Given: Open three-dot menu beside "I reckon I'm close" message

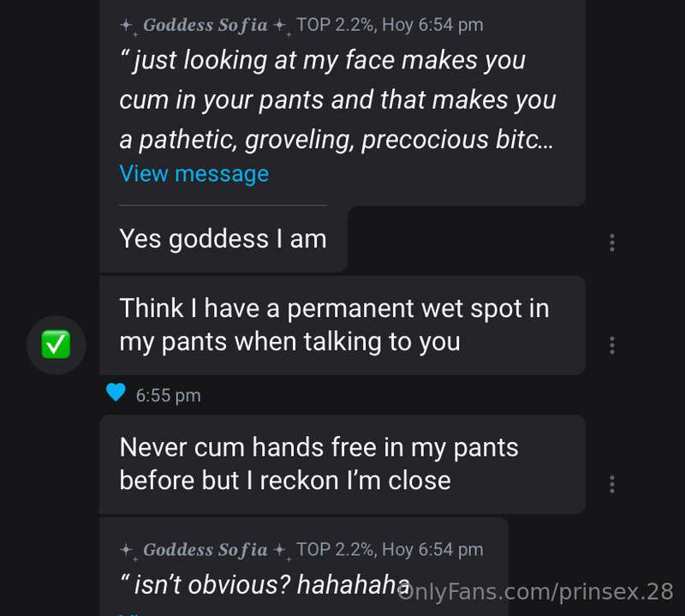Looking at the screenshot, I should [612, 484].
